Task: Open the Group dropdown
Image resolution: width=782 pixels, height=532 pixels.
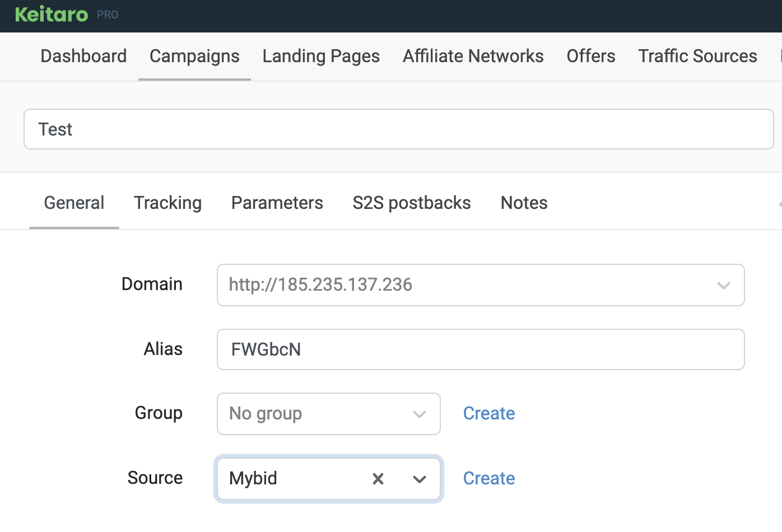Action: pyautogui.click(x=328, y=414)
